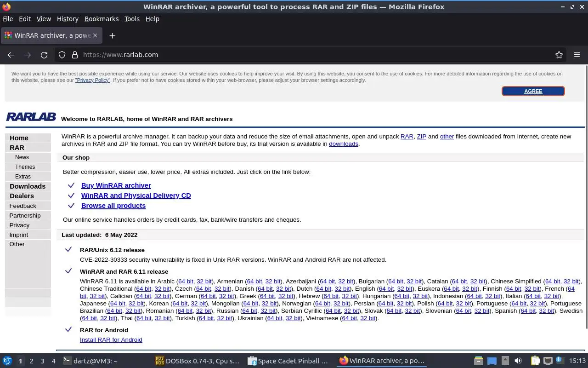Open the Bookmarks menu

click(x=102, y=19)
